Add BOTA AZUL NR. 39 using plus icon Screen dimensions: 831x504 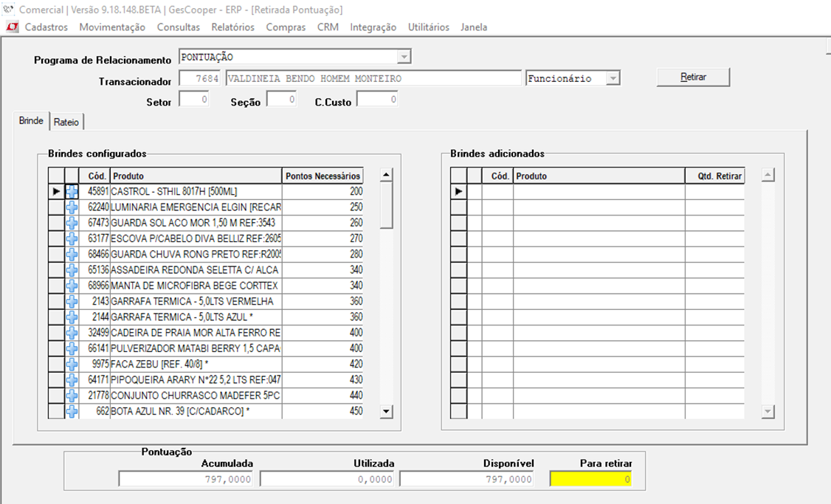[x=72, y=411]
